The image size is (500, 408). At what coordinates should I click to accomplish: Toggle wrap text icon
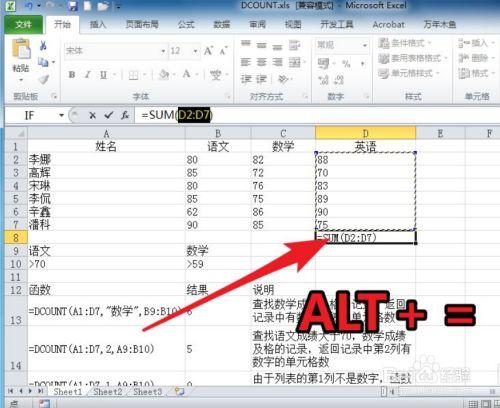(294, 45)
